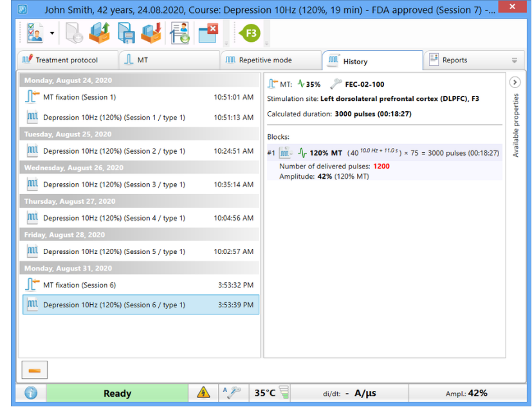Viewport: 532px width, 407px height.
Task: Switch to the Reports tab
Action: 454,60
